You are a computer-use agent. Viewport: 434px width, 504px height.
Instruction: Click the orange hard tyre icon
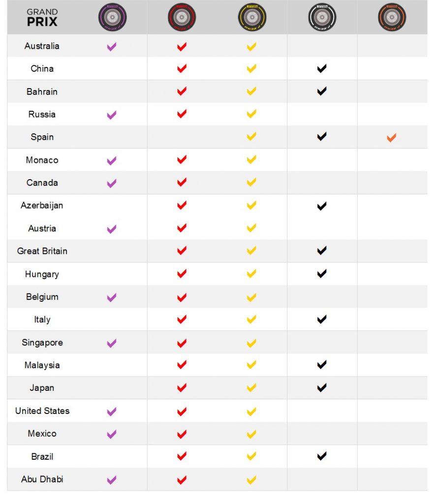pyautogui.click(x=392, y=17)
